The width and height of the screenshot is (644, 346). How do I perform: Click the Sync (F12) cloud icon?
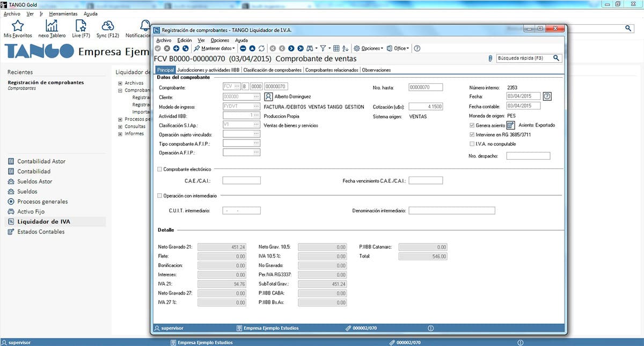(108, 25)
